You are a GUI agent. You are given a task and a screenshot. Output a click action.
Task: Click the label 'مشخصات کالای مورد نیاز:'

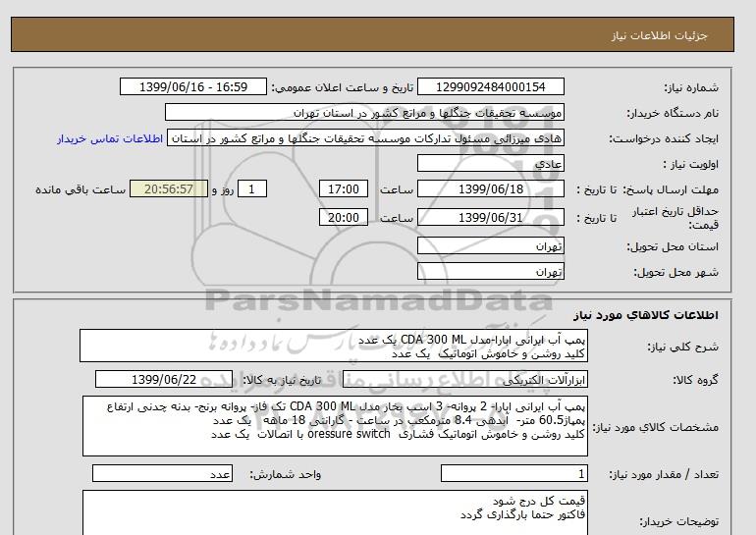[655, 427]
